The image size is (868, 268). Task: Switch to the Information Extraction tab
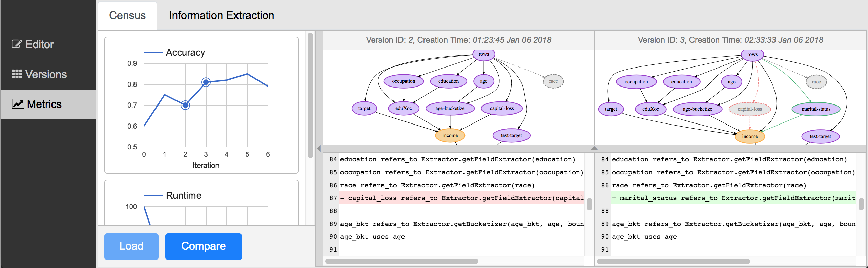pos(221,15)
